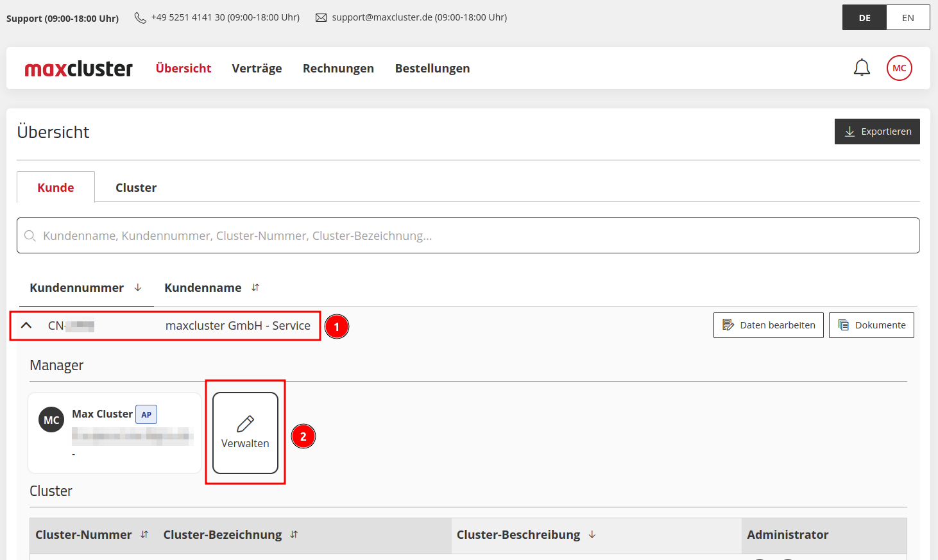Click the Cluster-Bezeichnung column header
The image size is (938, 560).
(223, 534)
